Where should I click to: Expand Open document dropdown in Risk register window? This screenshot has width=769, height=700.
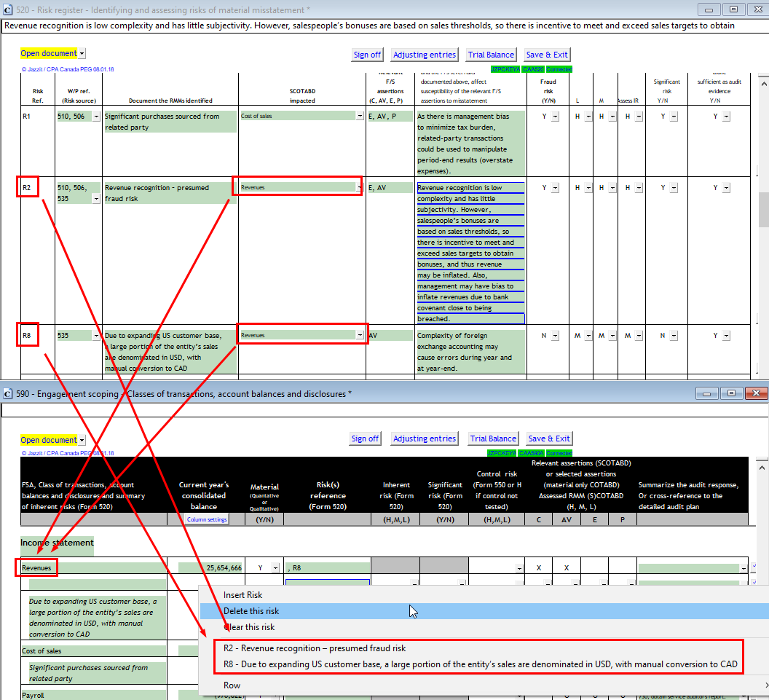82,54
